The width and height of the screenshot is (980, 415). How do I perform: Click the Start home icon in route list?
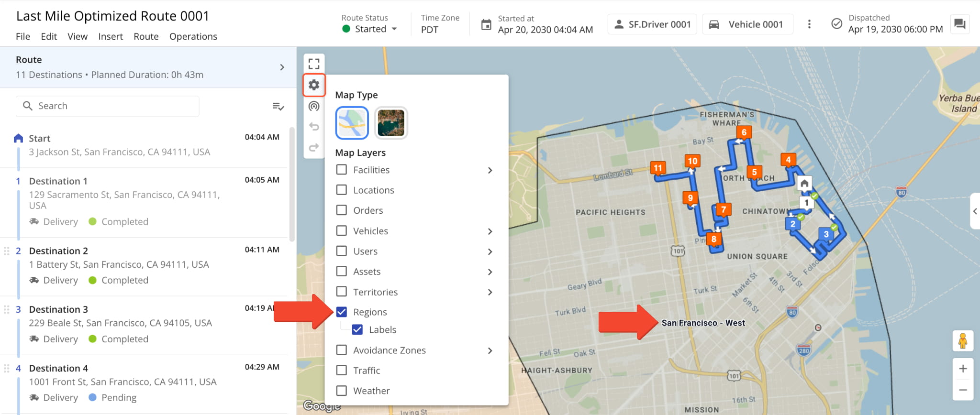[x=18, y=138]
